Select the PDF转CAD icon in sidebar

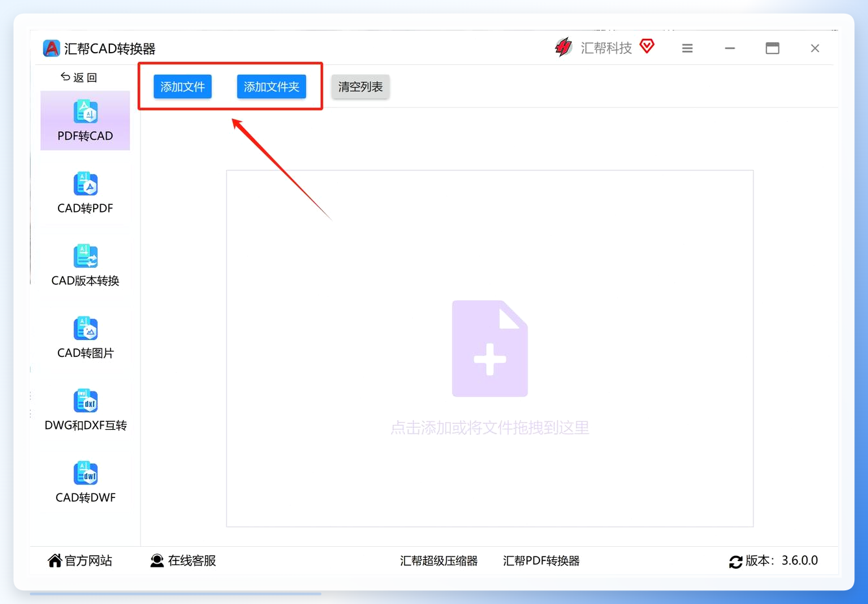[x=85, y=112]
